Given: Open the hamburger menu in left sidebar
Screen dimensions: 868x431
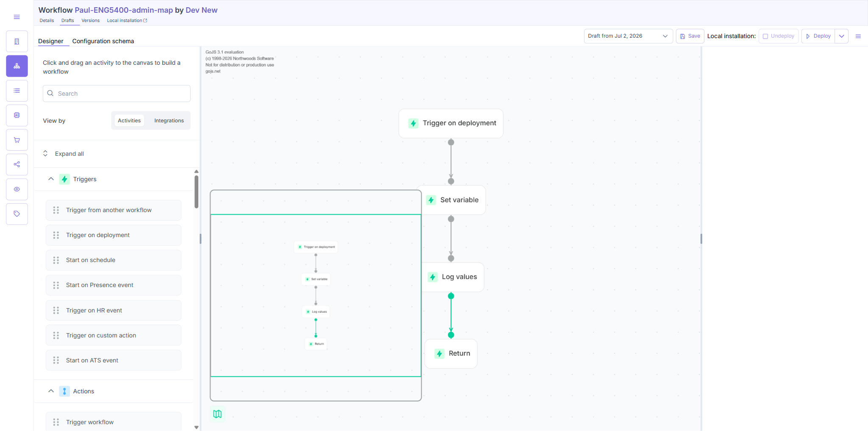Looking at the screenshot, I should coord(17,17).
